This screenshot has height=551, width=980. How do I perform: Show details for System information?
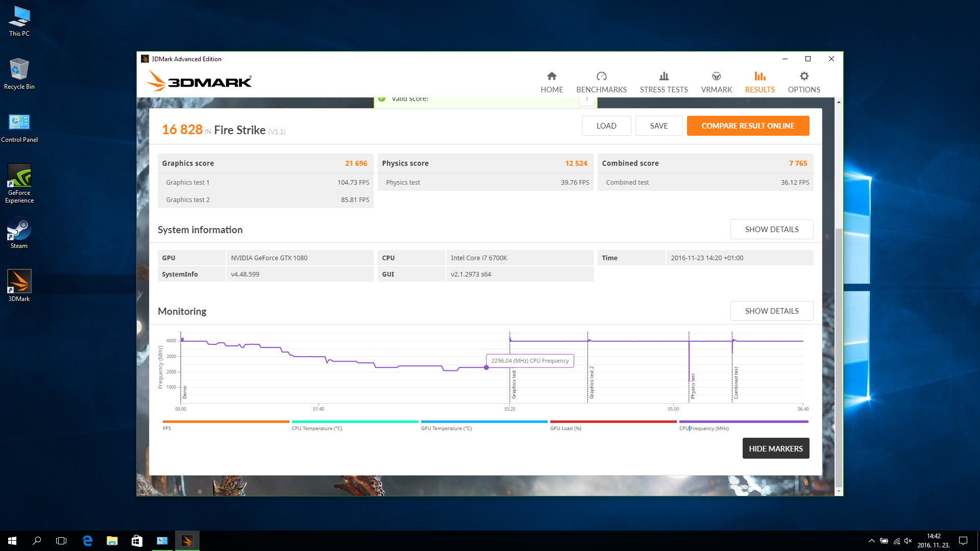[772, 230]
